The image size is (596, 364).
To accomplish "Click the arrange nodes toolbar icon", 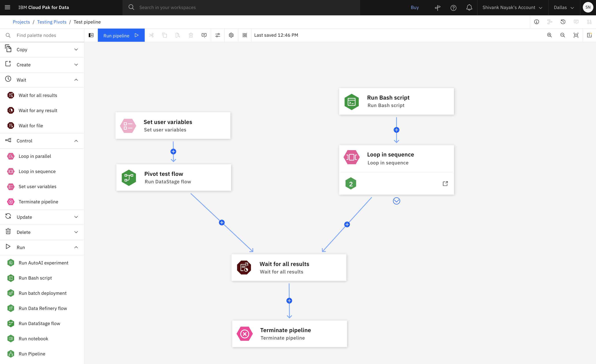I will [245, 35].
